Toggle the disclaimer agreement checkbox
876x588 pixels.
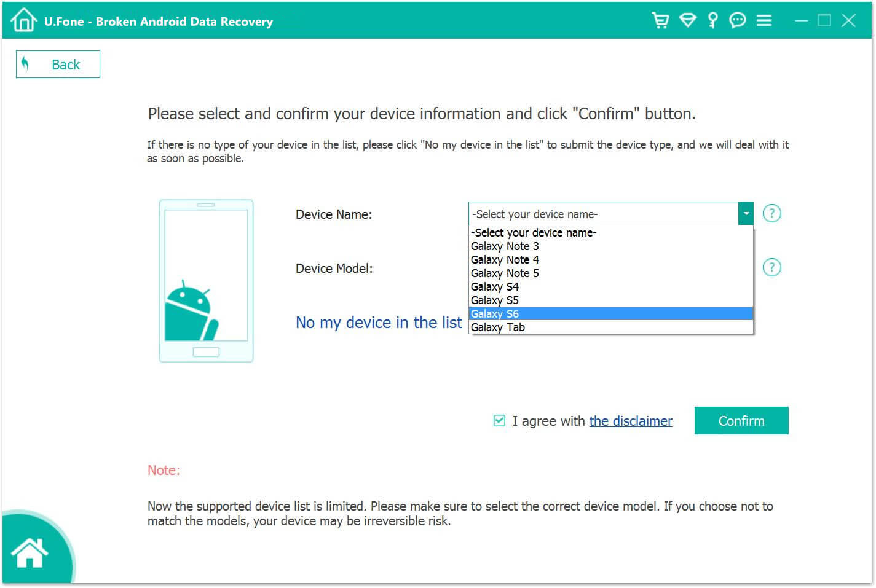click(x=499, y=421)
